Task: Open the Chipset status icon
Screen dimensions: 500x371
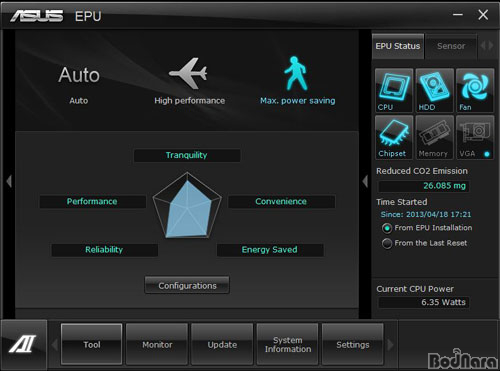Action: (394, 137)
